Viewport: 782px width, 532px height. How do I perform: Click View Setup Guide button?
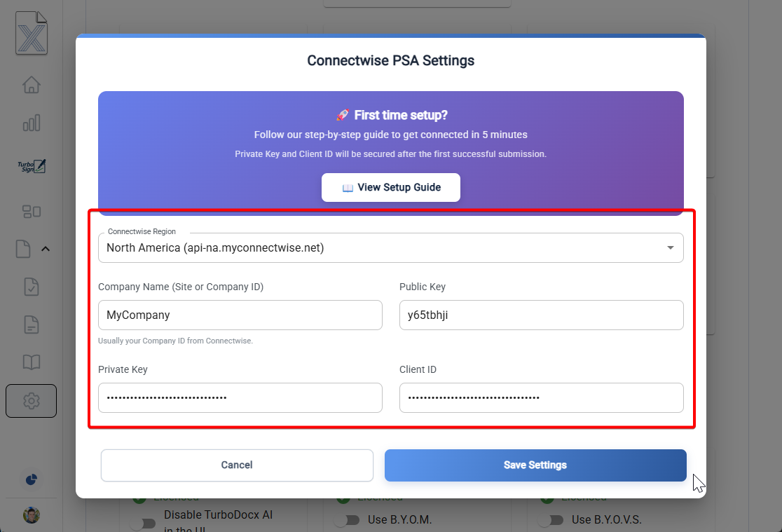pos(391,188)
